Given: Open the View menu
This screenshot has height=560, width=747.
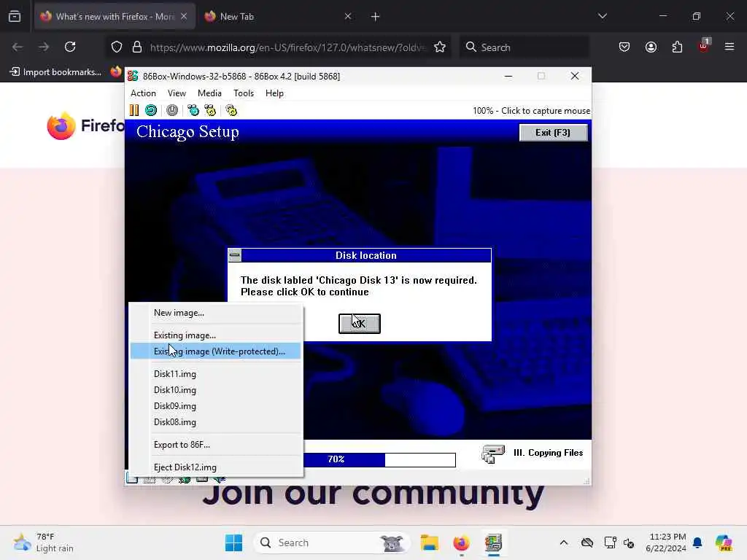Looking at the screenshot, I should tap(177, 93).
